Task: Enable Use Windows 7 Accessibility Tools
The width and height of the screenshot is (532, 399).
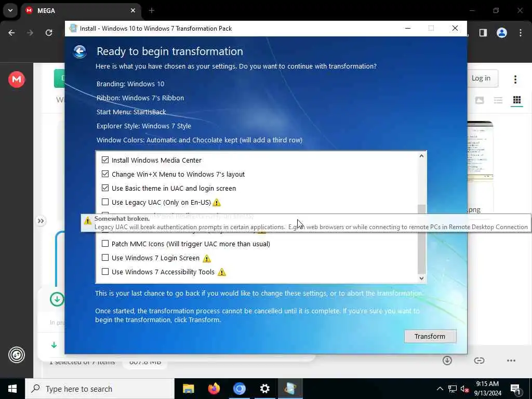Action: click(x=105, y=271)
